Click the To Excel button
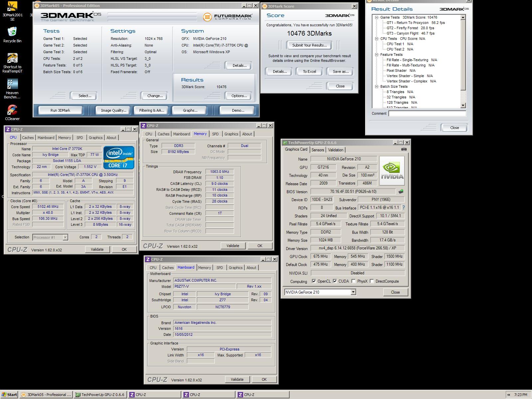 click(309, 71)
